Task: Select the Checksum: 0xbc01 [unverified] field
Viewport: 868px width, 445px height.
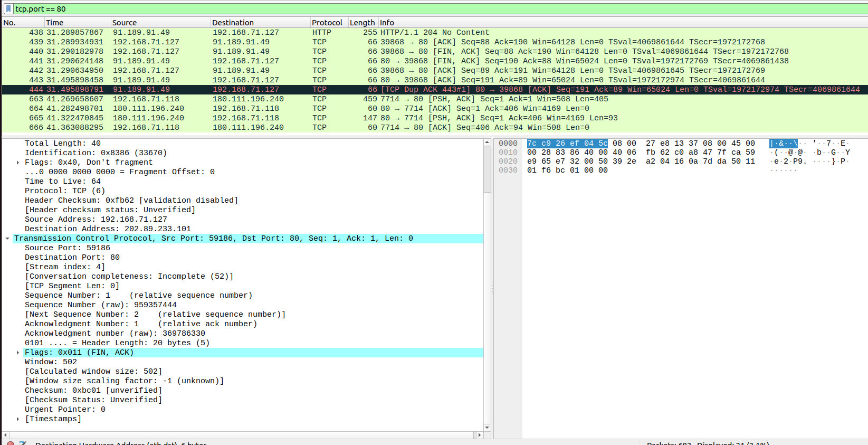Action: tap(93, 390)
